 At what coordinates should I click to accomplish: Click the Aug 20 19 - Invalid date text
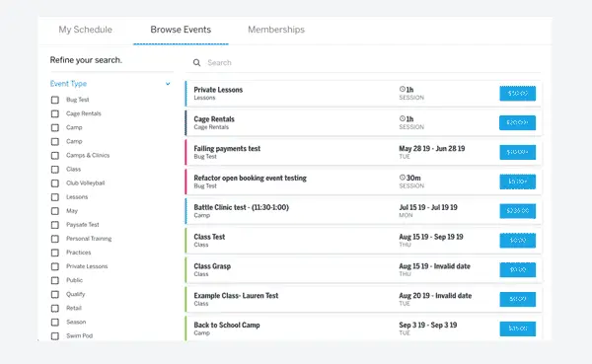pyautogui.click(x=435, y=296)
